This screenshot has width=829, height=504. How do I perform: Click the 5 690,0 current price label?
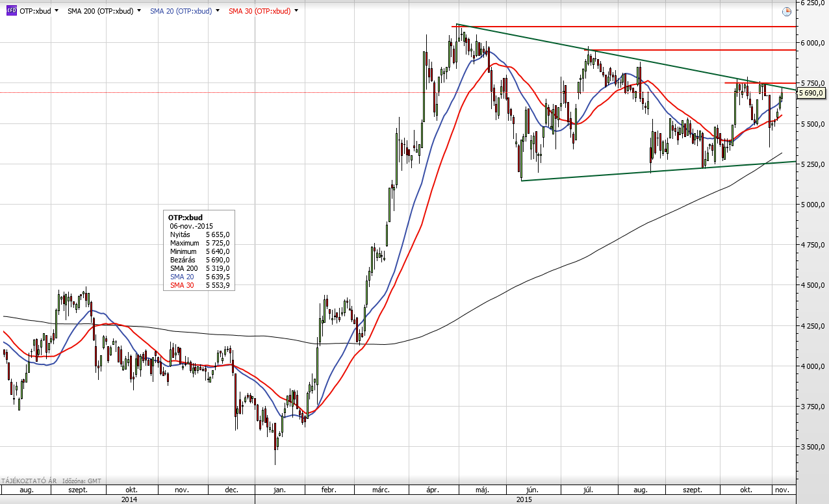pyautogui.click(x=811, y=93)
